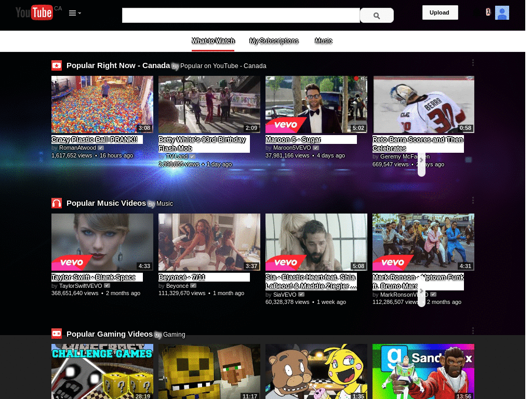
Task: Click 368,651,640 views text under Taylor Swift
Action: coord(75,293)
